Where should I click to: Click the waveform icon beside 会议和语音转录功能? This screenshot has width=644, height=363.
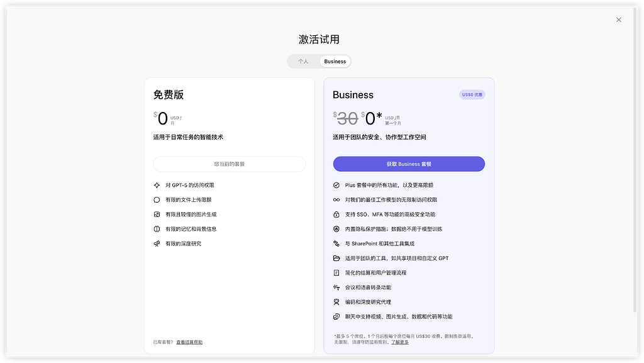(x=336, y=288)
